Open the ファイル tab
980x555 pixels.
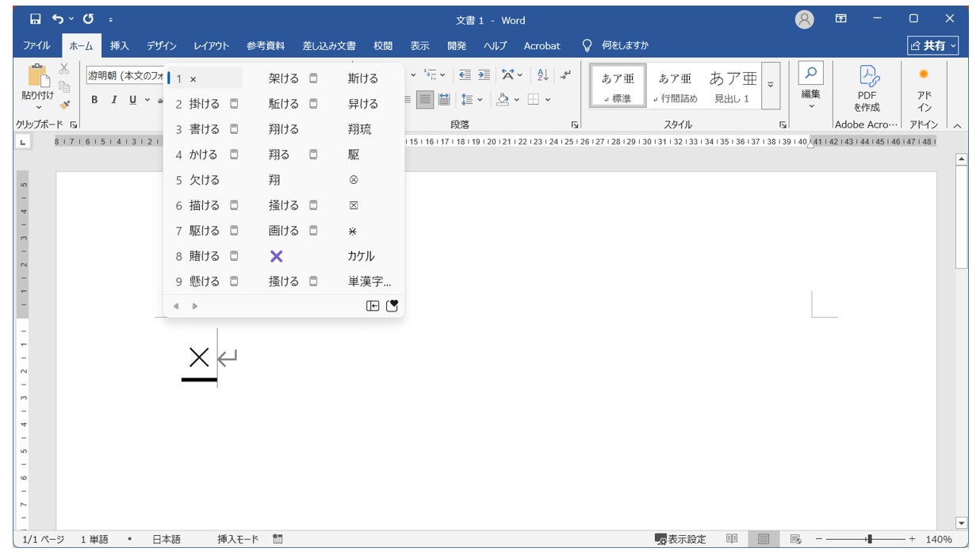pos(36,46)
